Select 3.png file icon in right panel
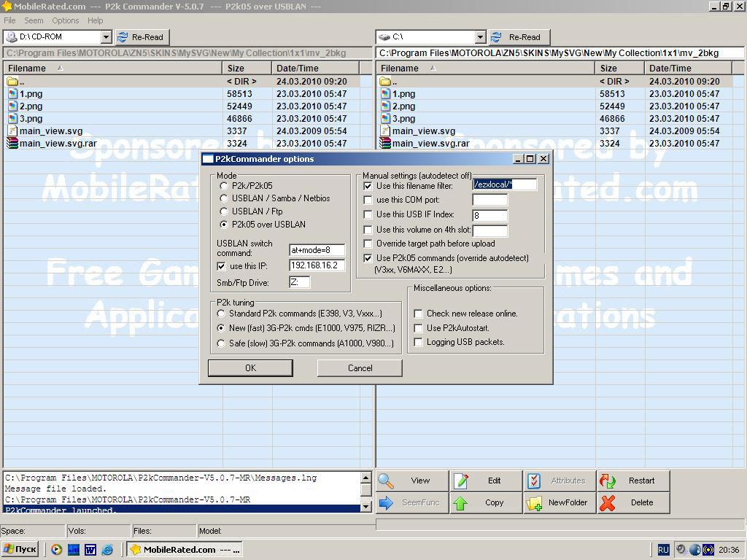This screenshot has width=747, height=560. (x=385, y=119)
